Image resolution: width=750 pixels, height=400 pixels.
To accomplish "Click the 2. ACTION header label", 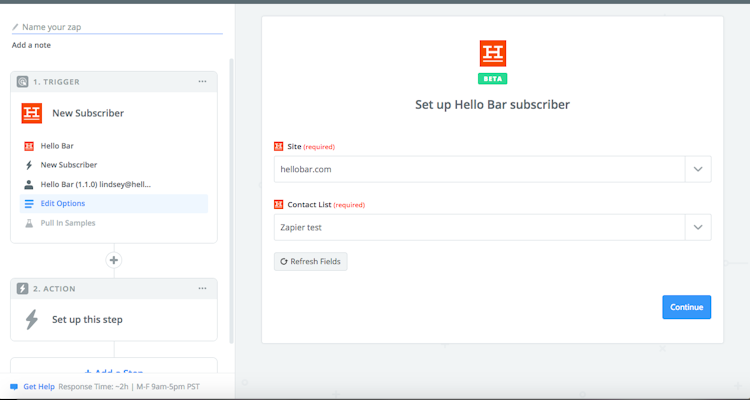I will (55, 289).
